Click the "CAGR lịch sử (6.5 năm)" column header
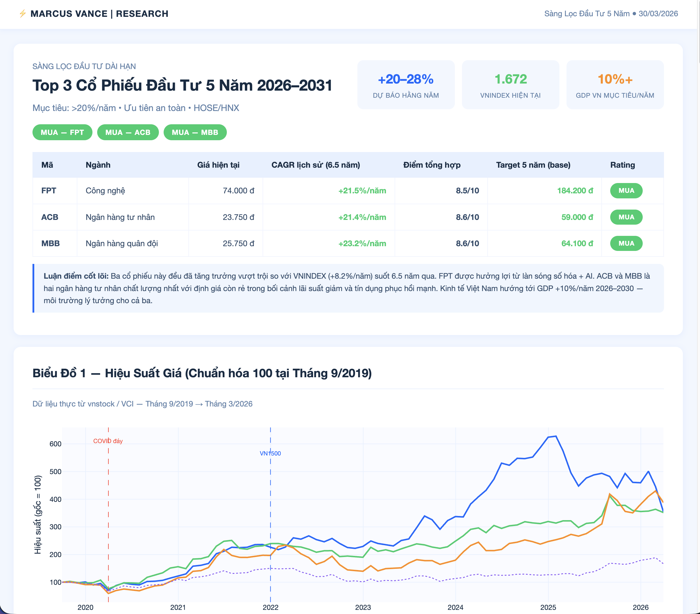The height and width of the screenshot is (614, 700). click(x=315, y=165)
